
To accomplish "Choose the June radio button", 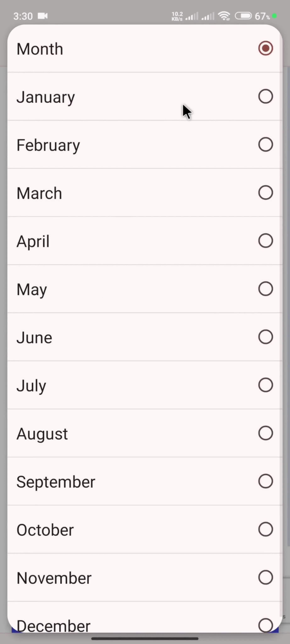I will pyautogui.click(x=265, y=337).
